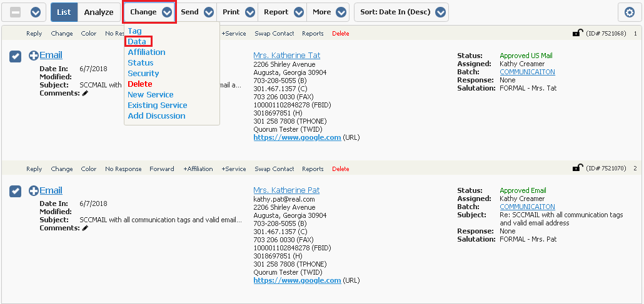
Task: Uncheck the Mrs. Katherine Pat record checkbox
Action: 15,191
